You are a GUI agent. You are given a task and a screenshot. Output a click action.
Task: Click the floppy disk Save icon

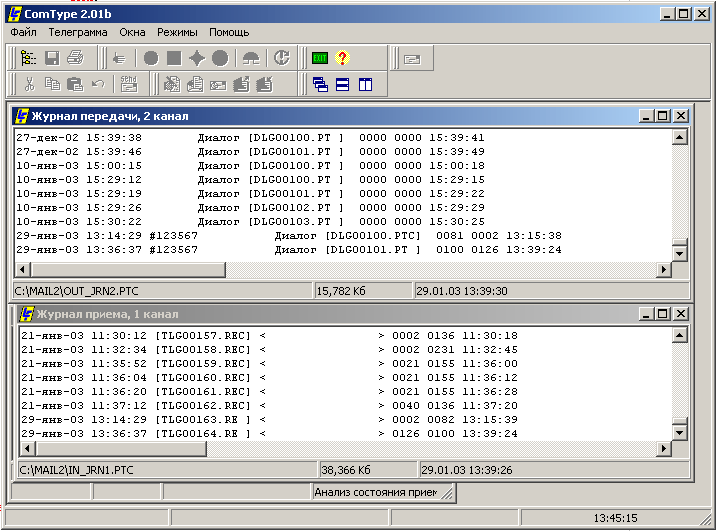coord(52,58)
